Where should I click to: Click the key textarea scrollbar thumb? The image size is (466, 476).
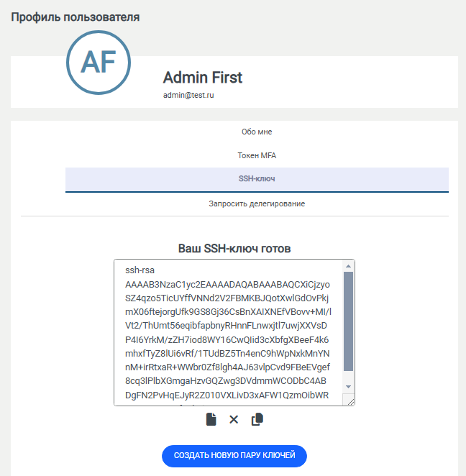click(348, 321)
